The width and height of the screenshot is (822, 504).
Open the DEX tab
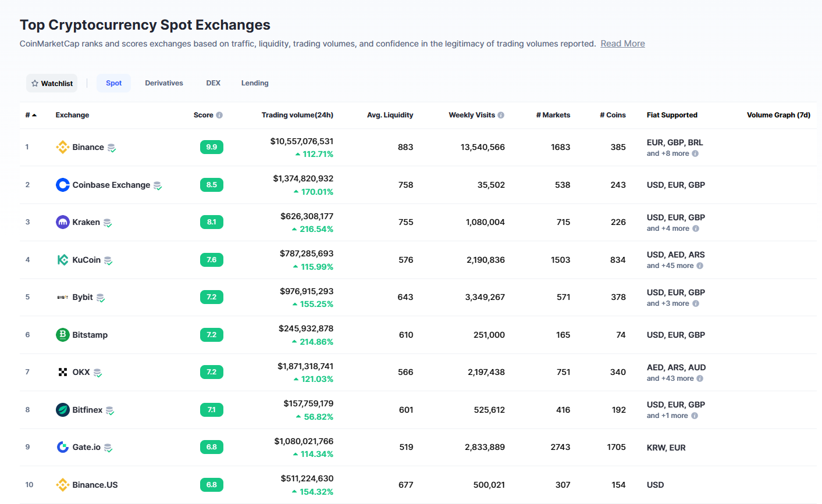213,83
